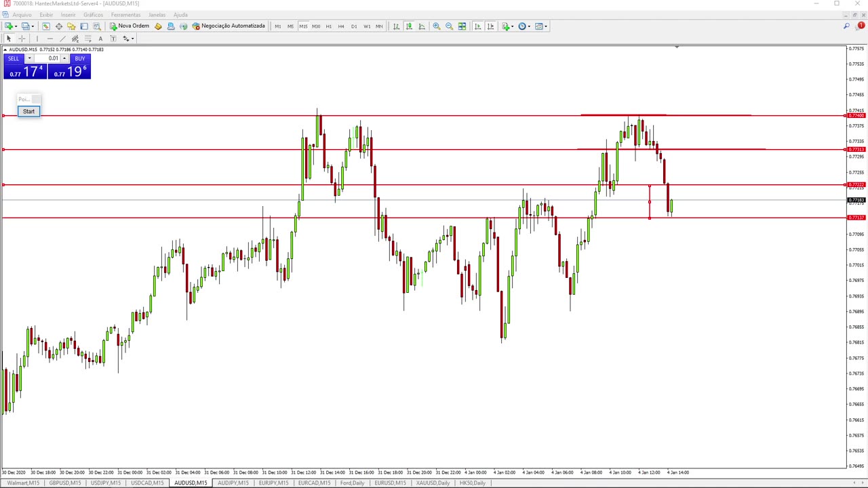
Task: Open the Strategy Tester icon
Action: (x=97, y=26)
